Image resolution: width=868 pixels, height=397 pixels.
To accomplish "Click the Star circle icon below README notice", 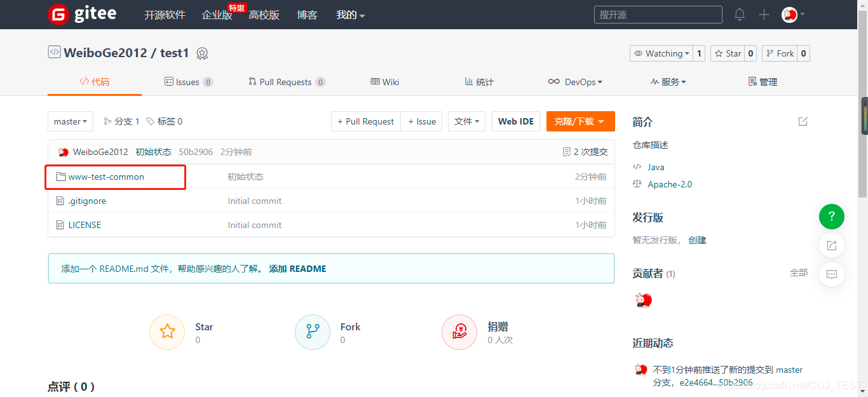I will (167, 332).
